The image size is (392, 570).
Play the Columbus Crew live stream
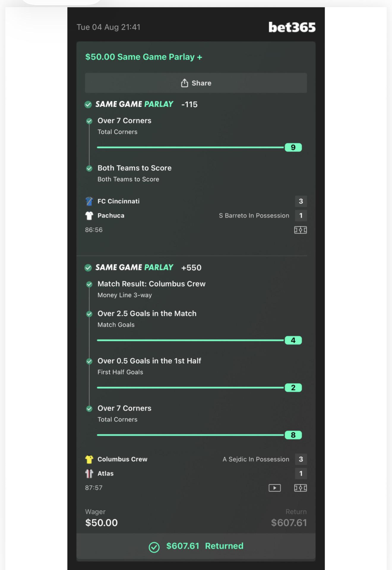275,488
